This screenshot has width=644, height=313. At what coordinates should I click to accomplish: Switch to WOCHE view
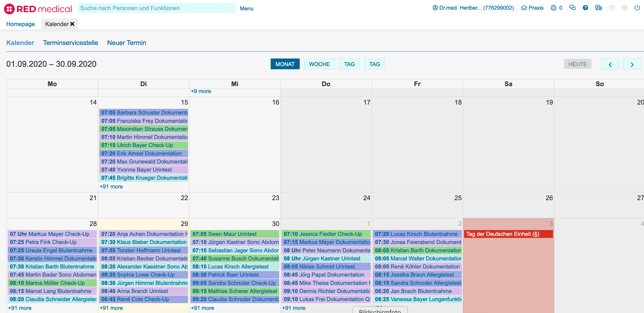319,64
